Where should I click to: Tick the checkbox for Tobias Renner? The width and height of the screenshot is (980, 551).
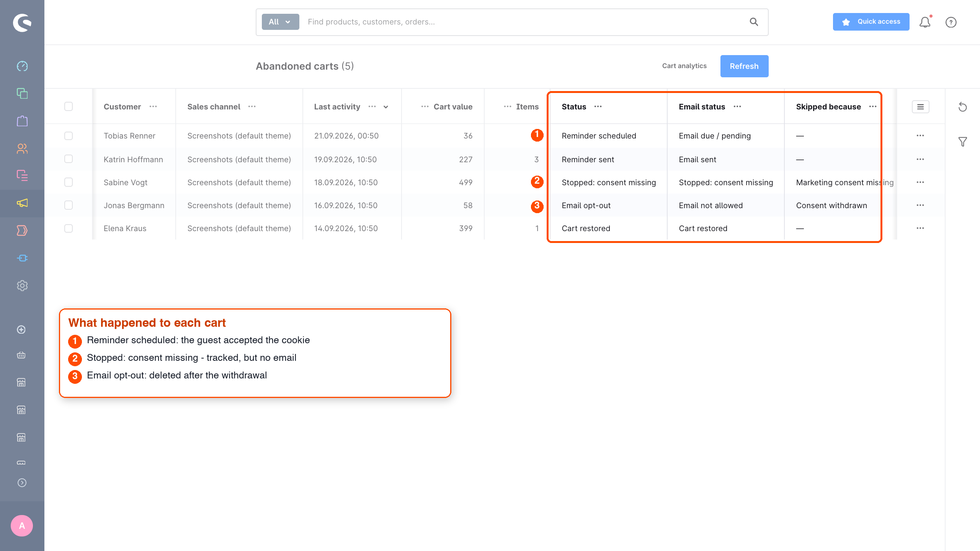[69, 136]
